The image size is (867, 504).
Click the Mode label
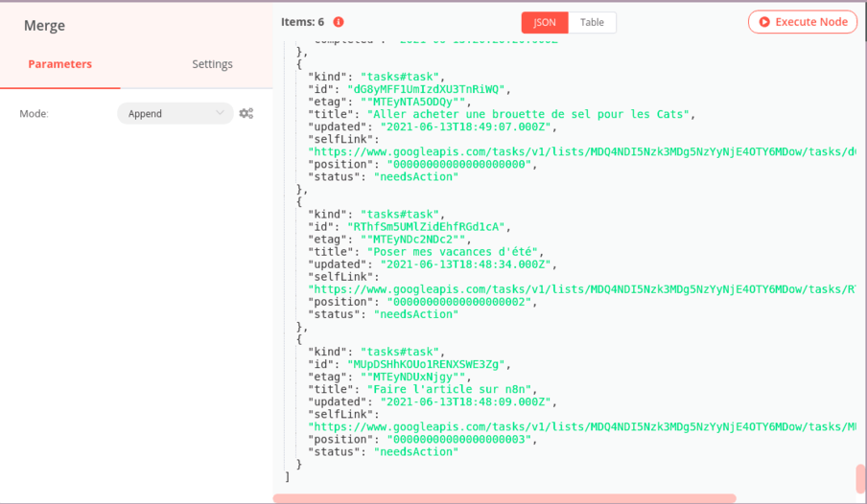34,113
